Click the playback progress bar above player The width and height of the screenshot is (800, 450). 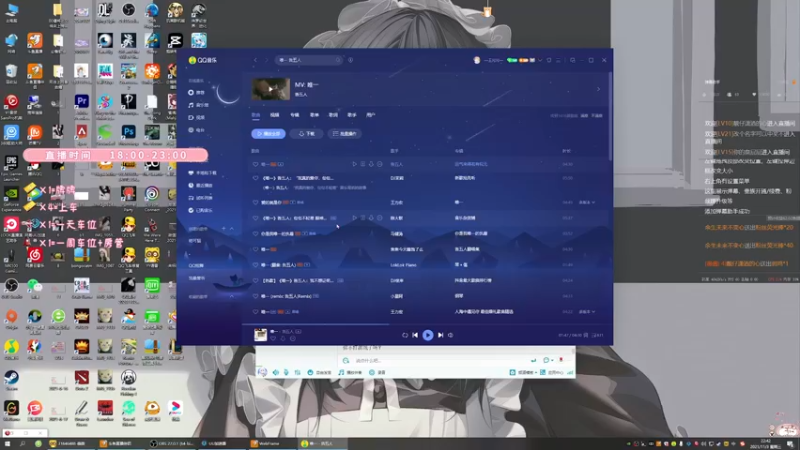click(426, 324)
